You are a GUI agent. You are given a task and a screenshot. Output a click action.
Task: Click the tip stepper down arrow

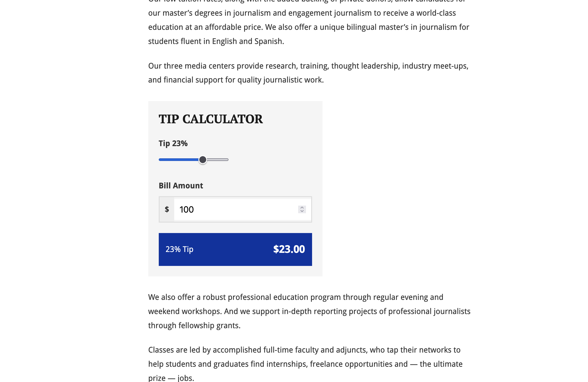[x=302, y=211]
